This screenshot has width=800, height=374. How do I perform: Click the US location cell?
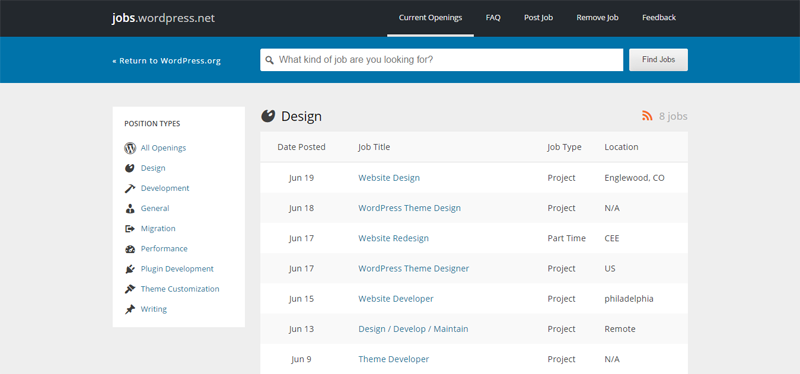point(610,268)
